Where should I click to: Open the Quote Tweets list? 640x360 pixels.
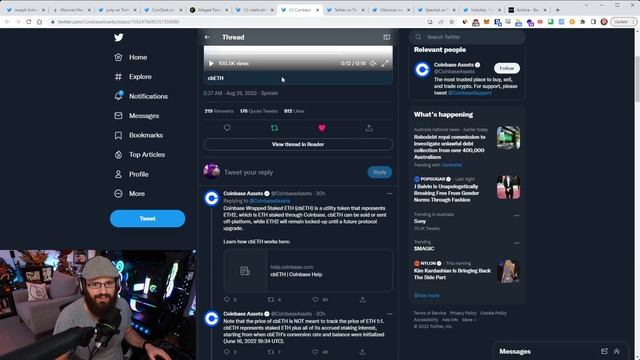pyautogui.click(x=259, y=111)
